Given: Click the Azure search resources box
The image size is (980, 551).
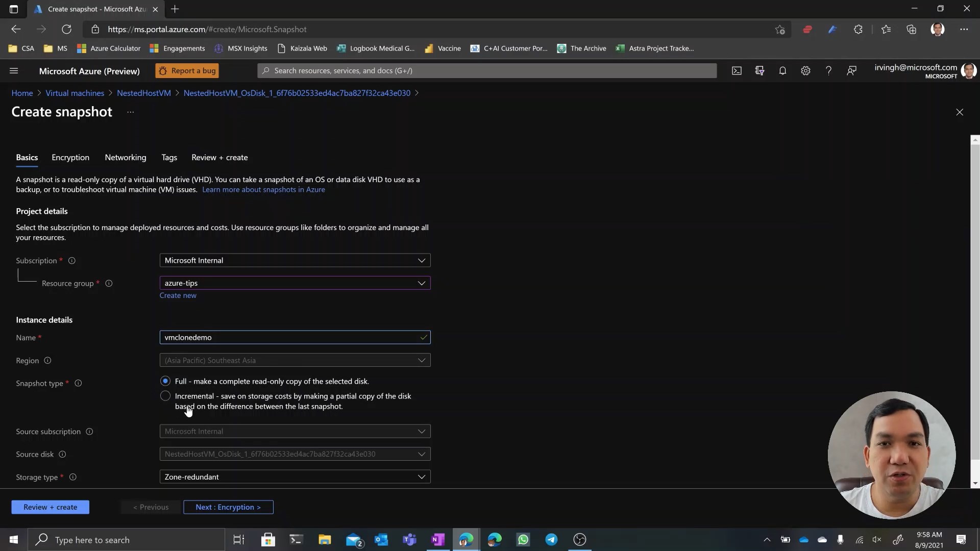Looking at the screenshot, I should pyautogui.click(x=487, y=71).
